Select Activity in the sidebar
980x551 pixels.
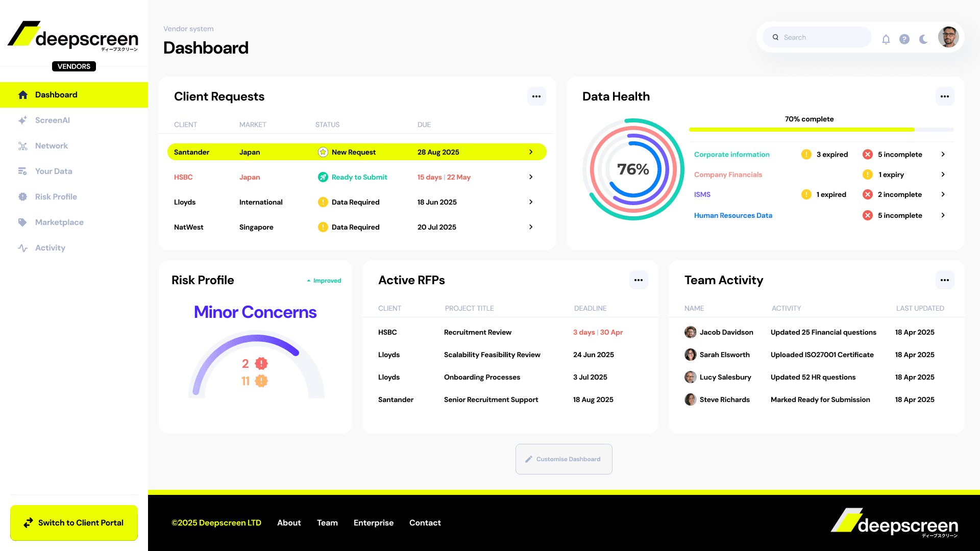[x=50, y=248]
